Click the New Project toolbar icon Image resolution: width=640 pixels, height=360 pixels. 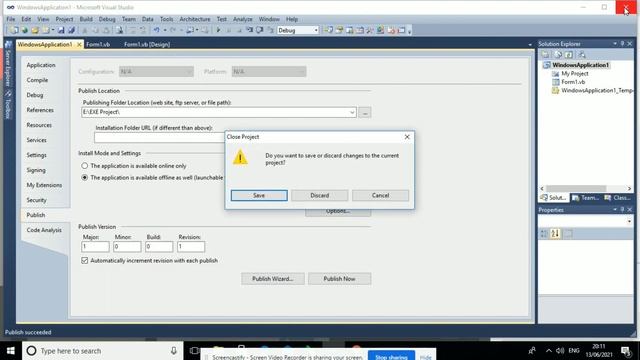[14, 30]
